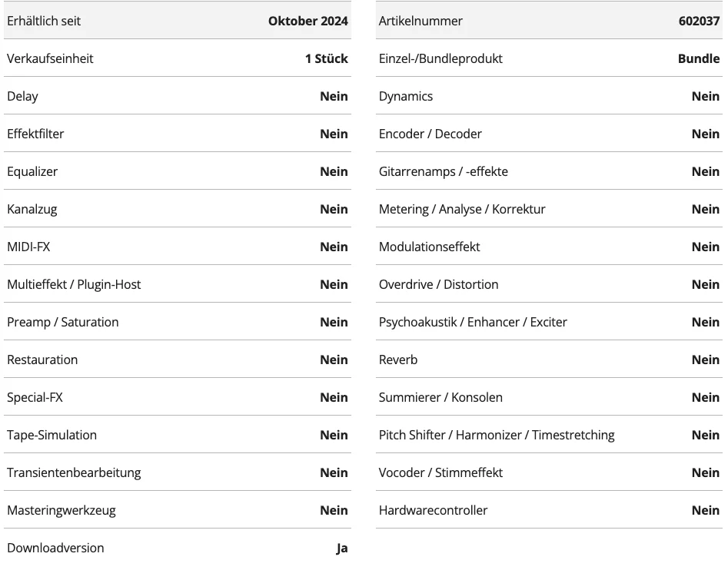Click the MIDI-FX row label
728x570 pixels.
tap(28, 247)
